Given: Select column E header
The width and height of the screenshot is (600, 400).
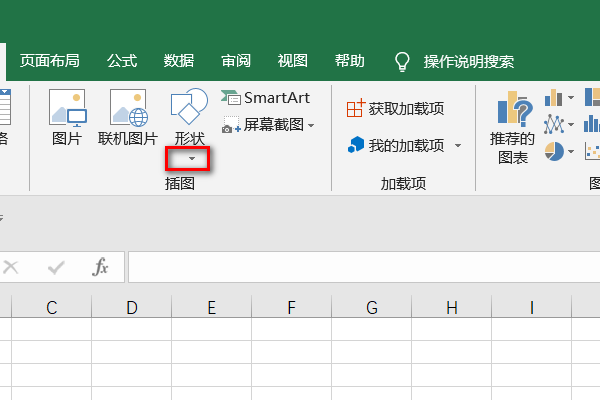Looking at the screenshot, I should tap(212, 307).
